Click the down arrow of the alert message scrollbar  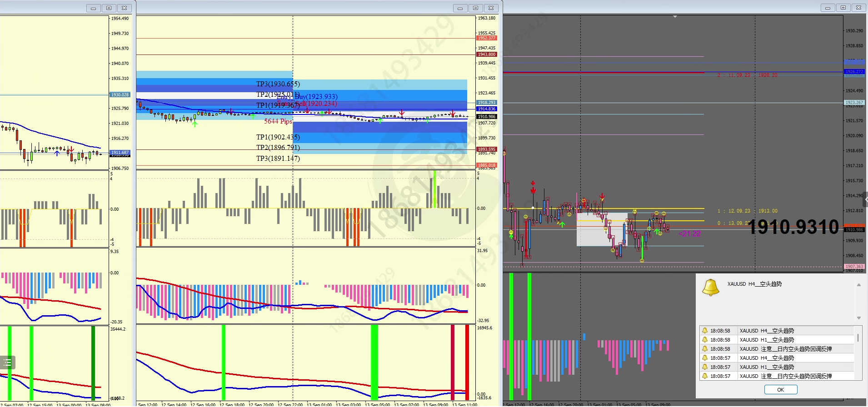point(858,318)
